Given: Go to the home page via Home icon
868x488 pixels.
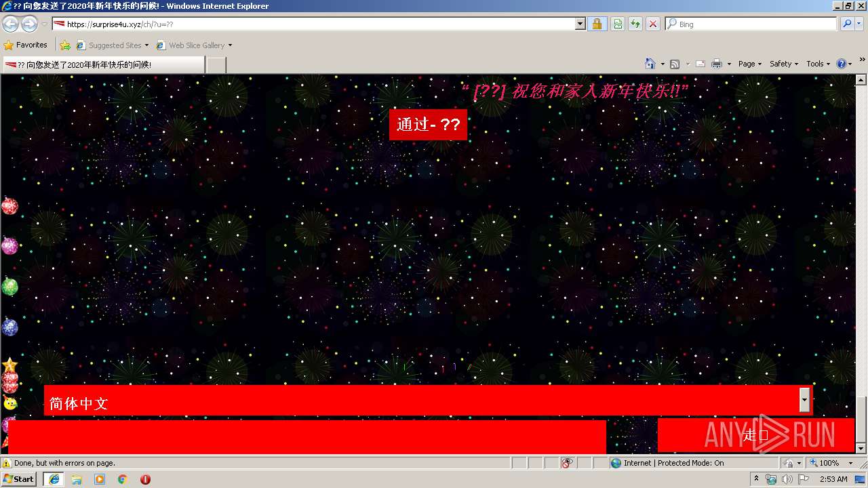Looking at the screenshot, I should (x=650, y=64).
